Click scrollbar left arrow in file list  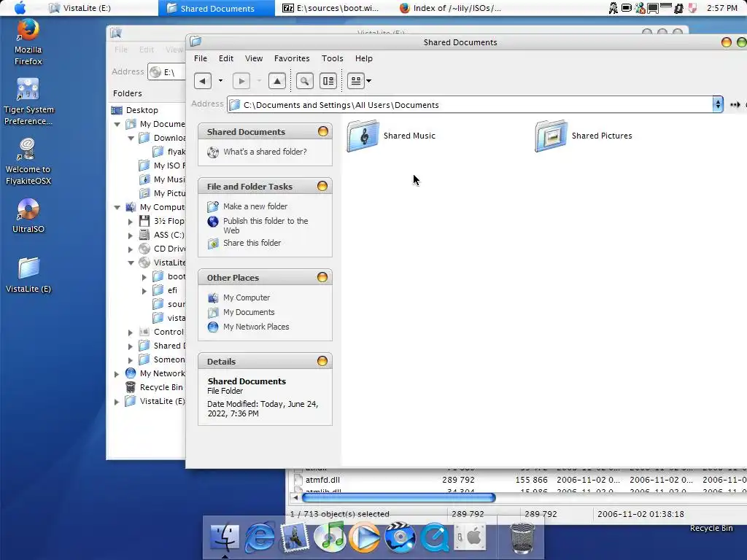(x=295, y=497)
